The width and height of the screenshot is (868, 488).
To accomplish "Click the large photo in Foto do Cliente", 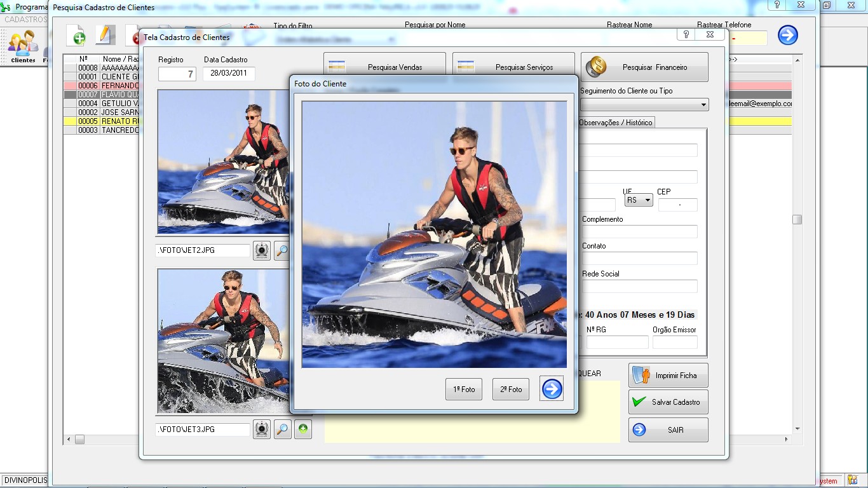I will pos(434,234).
